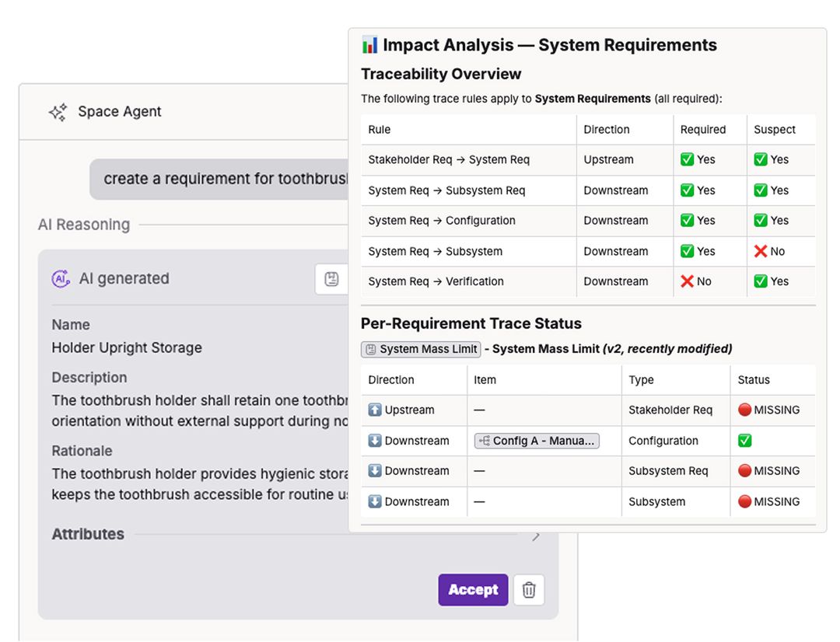The width and height of the screenshot is (840, 642).
Task: Click the Suspect column header
Action: (775, 130)
